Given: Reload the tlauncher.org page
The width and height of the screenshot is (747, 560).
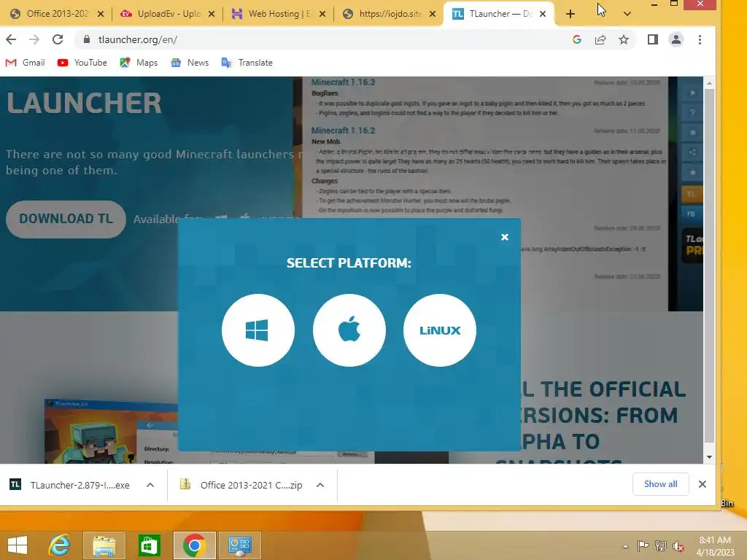Looking at the screenshot, I should pyautogui.click(x=58, y=39).
